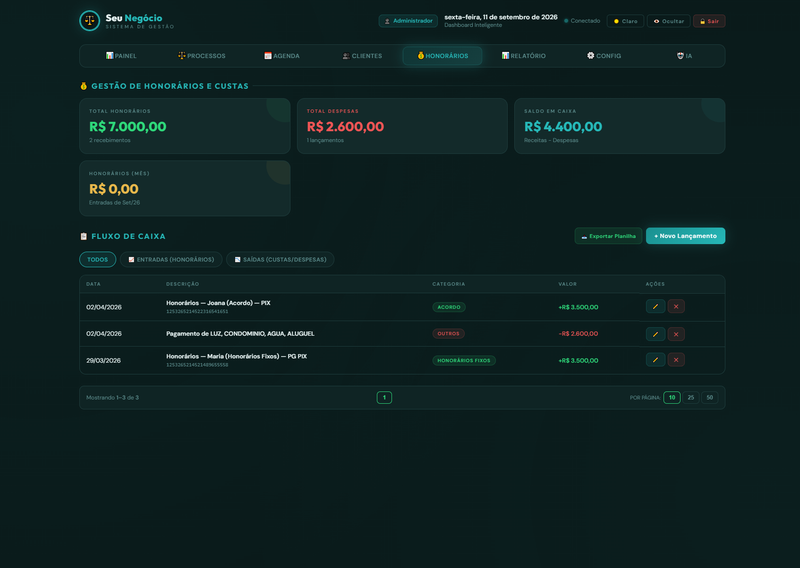This screenshot has width=800, height=568.
Task: Click the clipboard icon beside Fluxo de Caixa
Action: coord(84,236)
